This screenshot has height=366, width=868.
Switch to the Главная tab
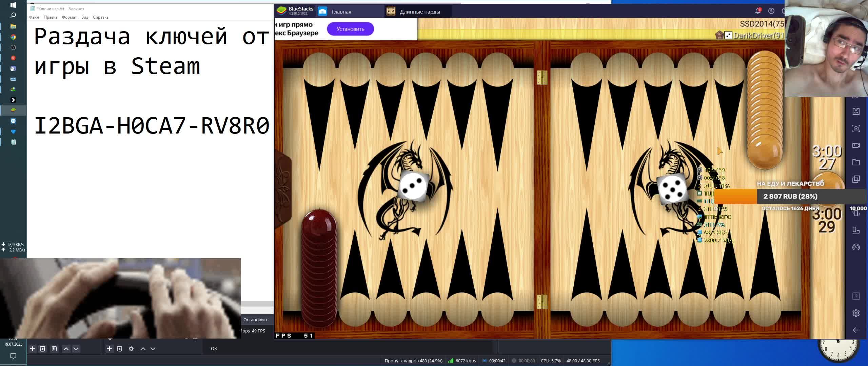point(341,12)
